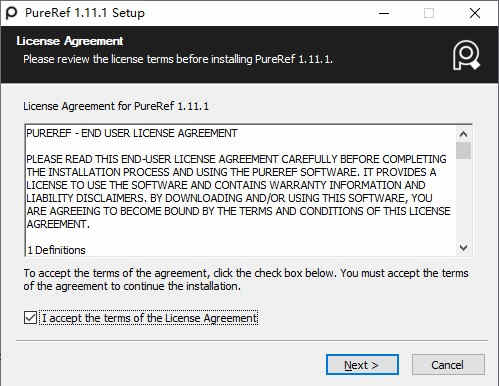Click the "PureRef 1.11.1 Setup" window title
Viewport: 499px width, 386px height.
point(85,13)
